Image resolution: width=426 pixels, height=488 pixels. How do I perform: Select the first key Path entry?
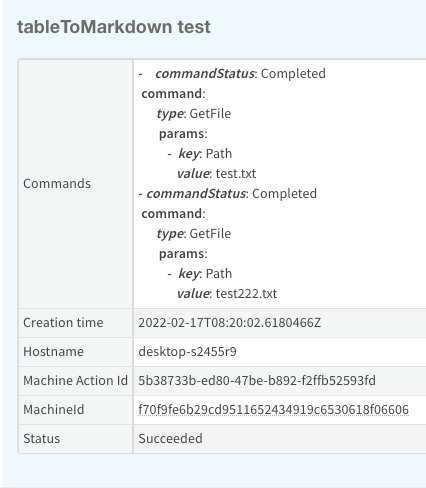(205, 154)
